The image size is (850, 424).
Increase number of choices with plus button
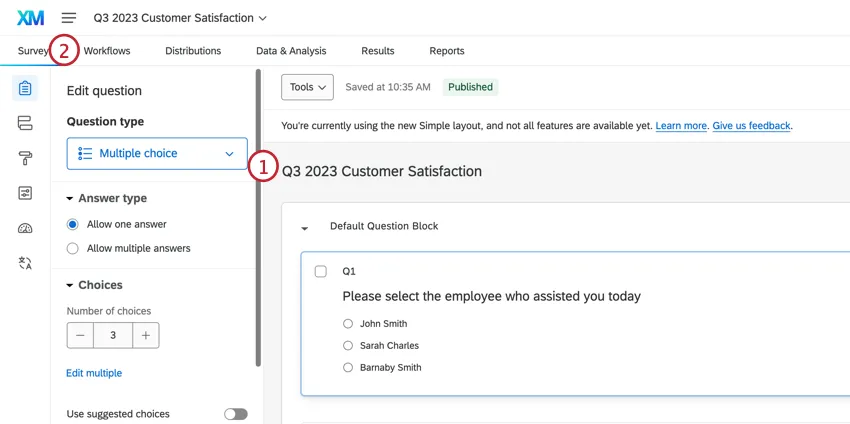coord(145,336)
